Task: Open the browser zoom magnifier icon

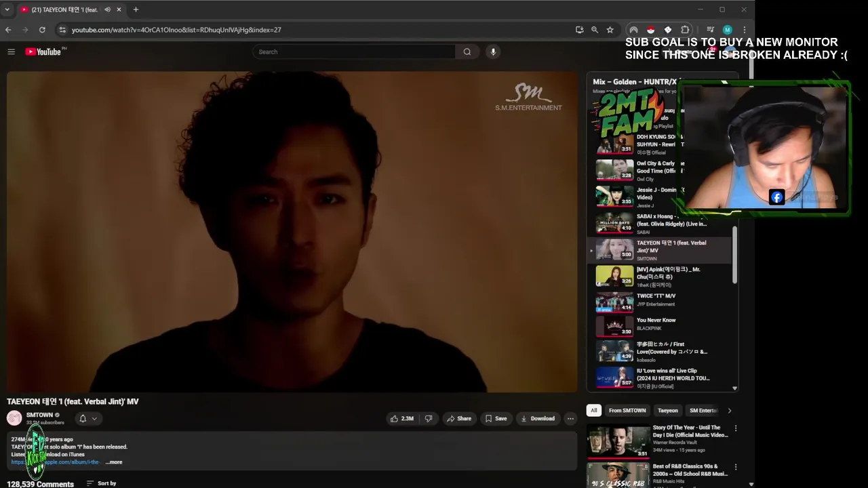Action: click(x=595, y=30)
